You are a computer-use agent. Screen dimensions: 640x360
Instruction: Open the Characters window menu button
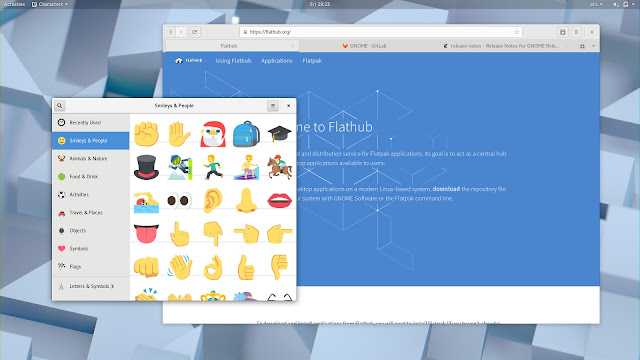point(273,106)
